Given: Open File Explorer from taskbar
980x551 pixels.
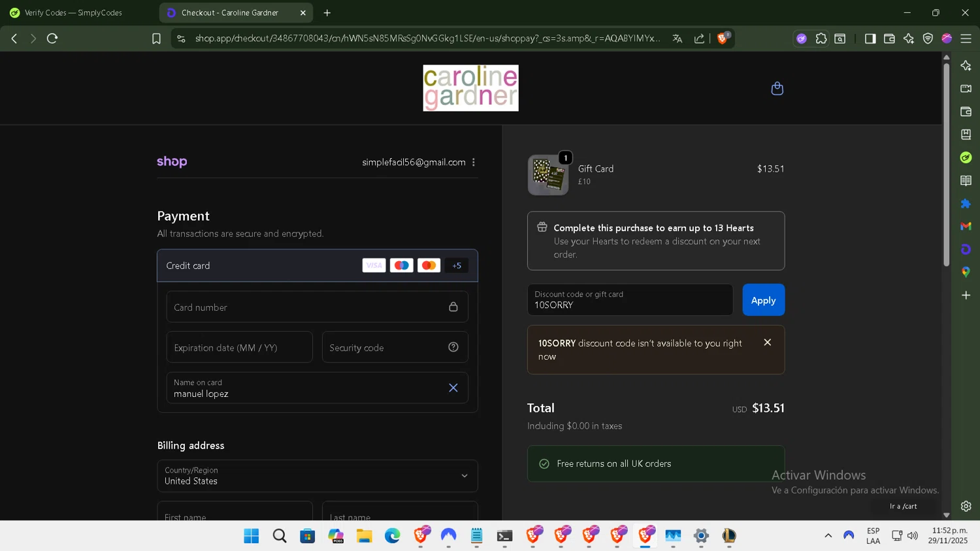Looking at the screenshot, I should click(x=364, y=536).
